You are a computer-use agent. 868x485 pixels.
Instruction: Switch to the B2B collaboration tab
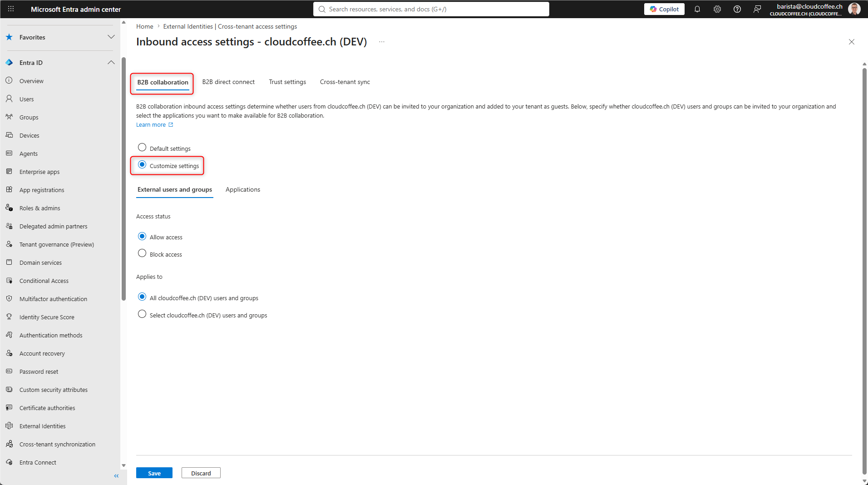click(x=163, y=82)
